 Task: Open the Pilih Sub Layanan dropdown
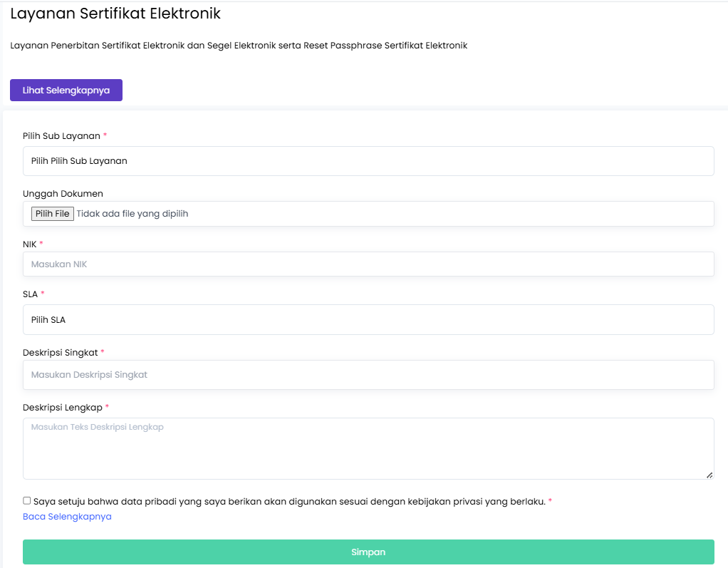(368, 161)
